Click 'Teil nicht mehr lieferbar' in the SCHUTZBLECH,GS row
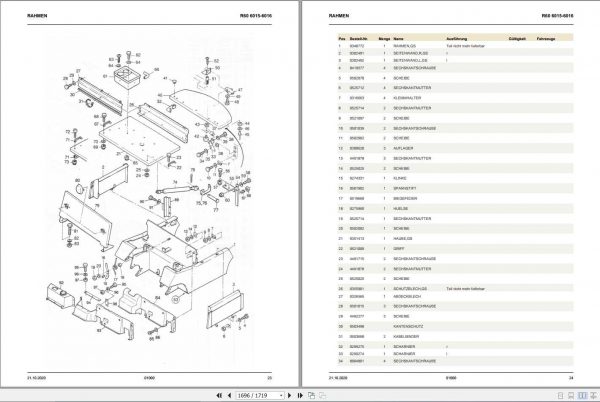Screen dimensions: 600x402 point(465,289)
